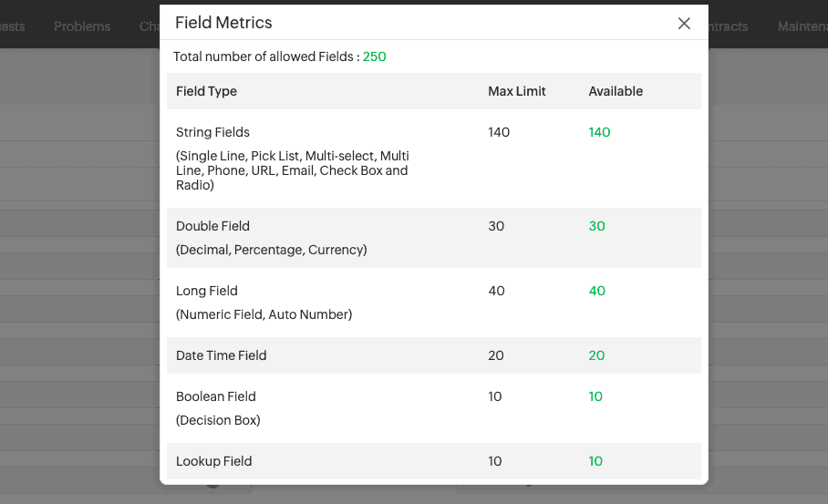The image size is (828, 504).
Task: Select the Double Field row label
Action: [x=212, y=226]
